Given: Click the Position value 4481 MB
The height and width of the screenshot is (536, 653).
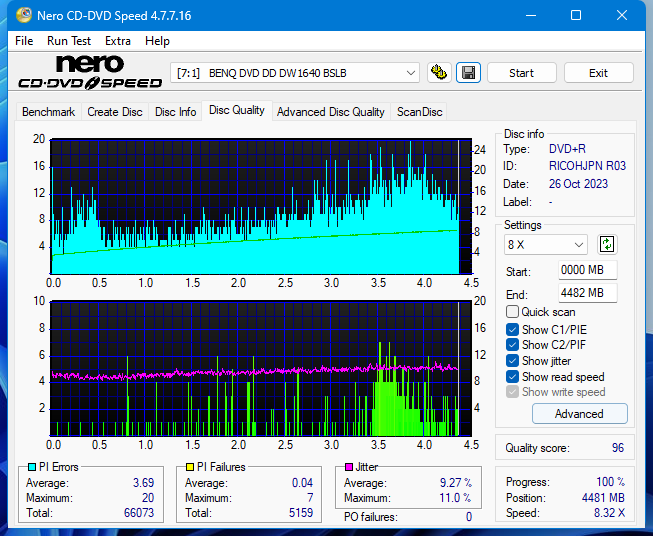Looking at the screenshot, I should coord(603,498).
